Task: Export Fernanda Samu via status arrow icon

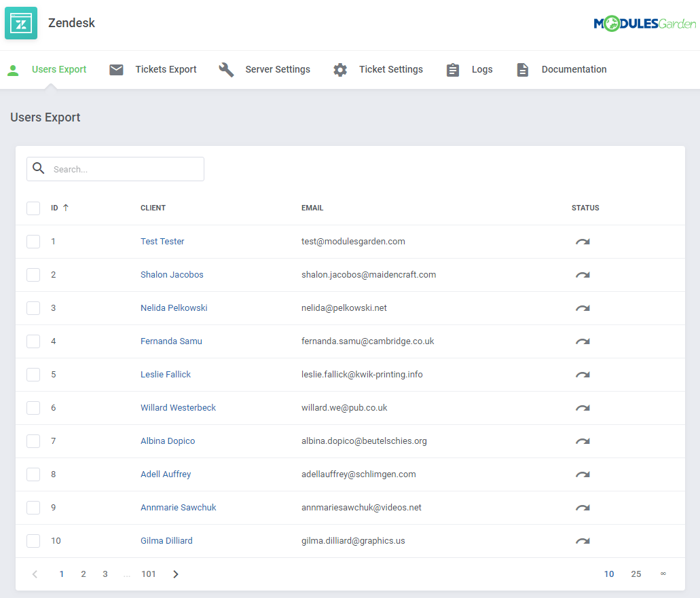Action: (583, 341)
